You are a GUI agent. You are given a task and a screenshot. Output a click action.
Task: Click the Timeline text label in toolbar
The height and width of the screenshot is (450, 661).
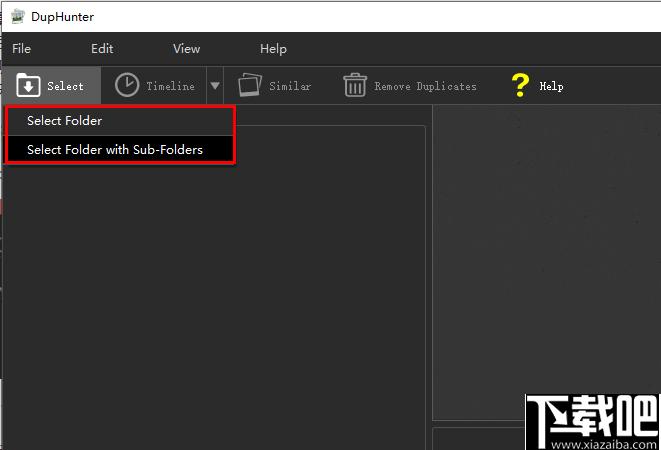(x=170, y=86)
